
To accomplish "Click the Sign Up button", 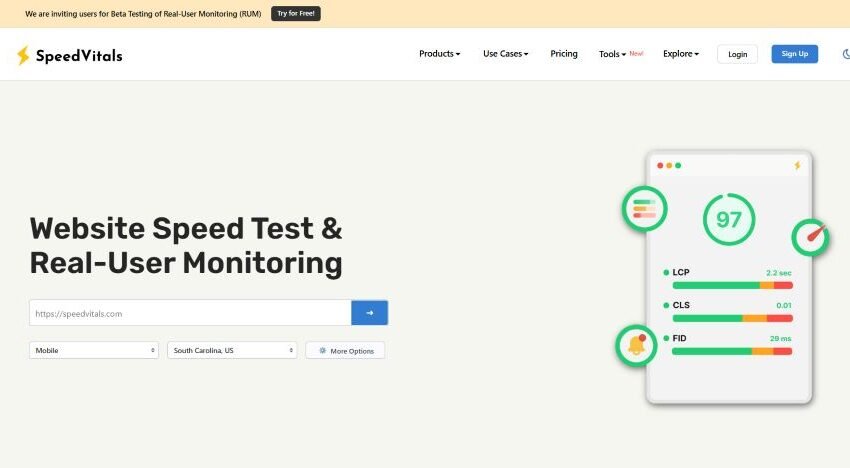I will tap(795, 54).
